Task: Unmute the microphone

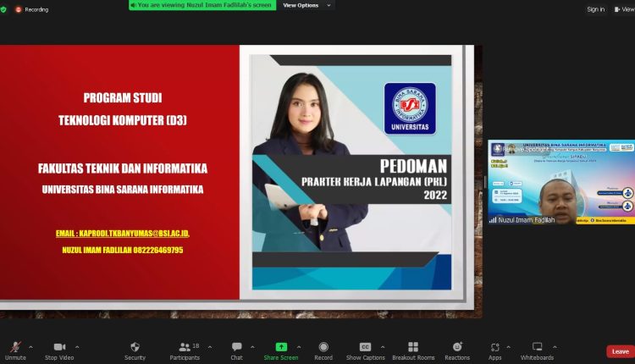Action: point(15,351)
